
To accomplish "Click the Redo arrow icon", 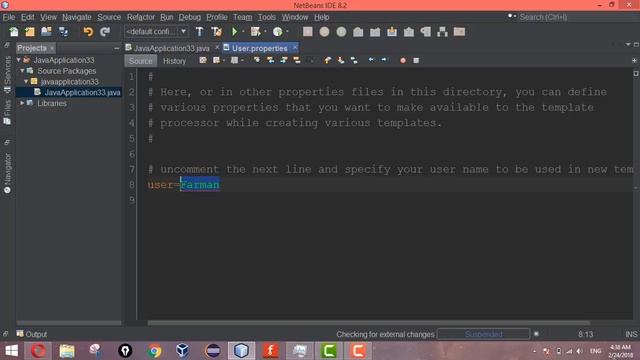I will pos(105,32).
